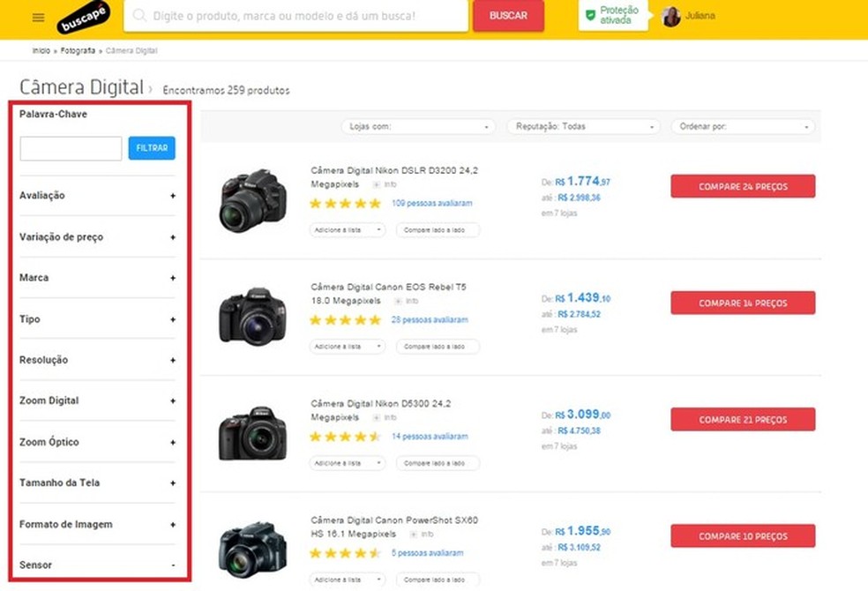Click the 'COMPARE 24 PREÇOS' button
This screenshot has height=591, width=868.
(742, 186)
